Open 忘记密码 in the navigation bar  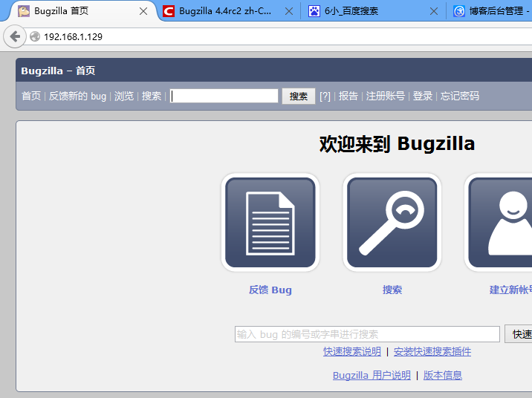460,96
